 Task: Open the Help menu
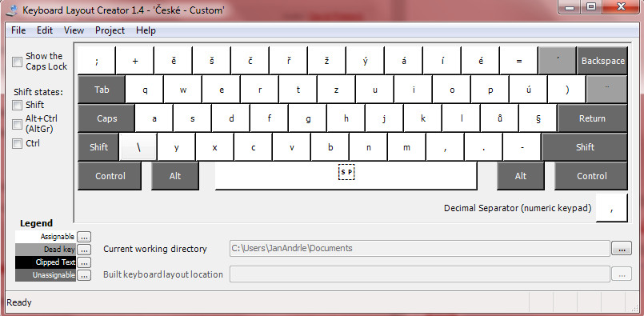[146, 30]
